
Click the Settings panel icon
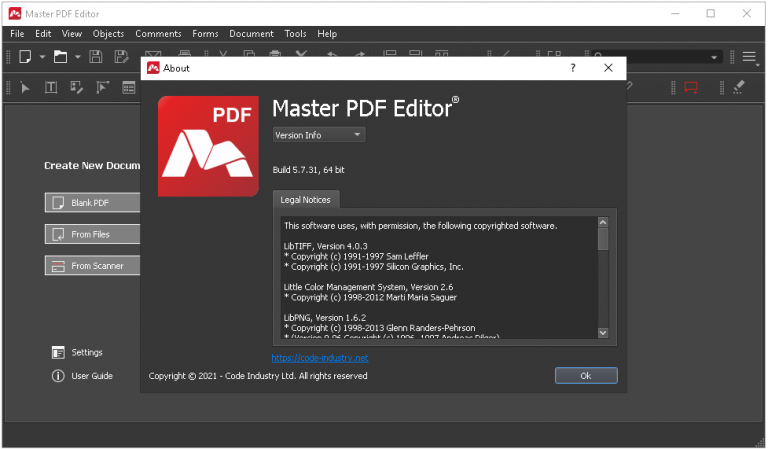tap(58, 353)
